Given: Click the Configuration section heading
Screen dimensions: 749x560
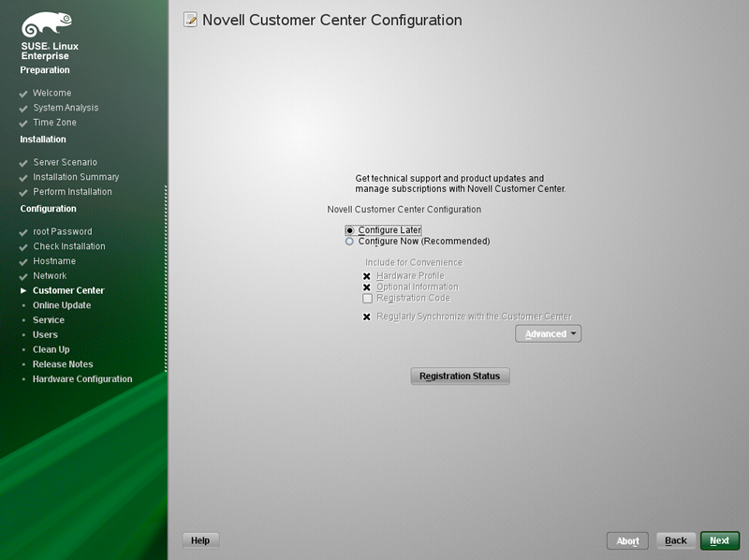Looking at the screenshot, I should [49, 209].
